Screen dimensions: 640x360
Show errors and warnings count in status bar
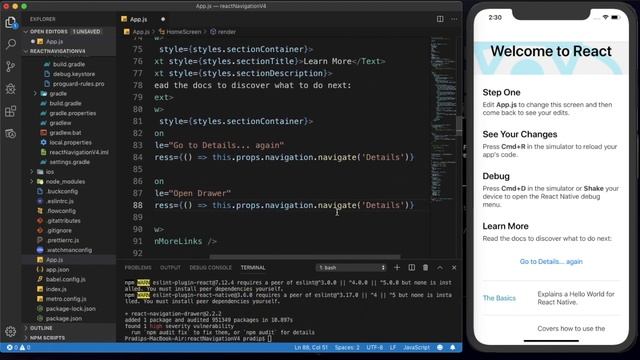pos(18,347)
